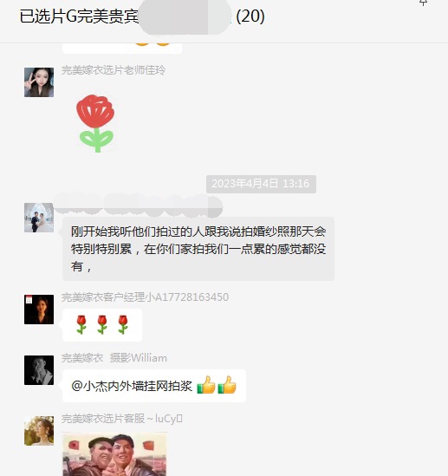This screenshot has height=476, width=448.
Task: Click avatar of 选片老师佳玲
Action: tap(39, 82)
